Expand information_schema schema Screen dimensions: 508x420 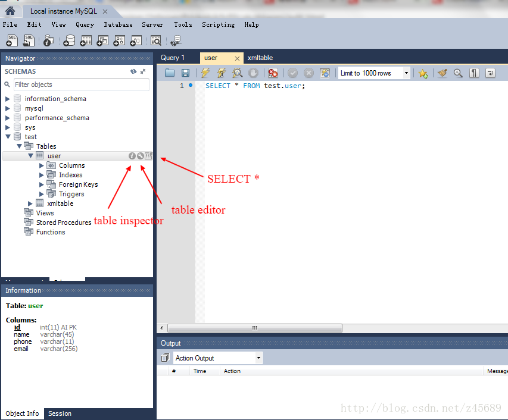[8, 99]
